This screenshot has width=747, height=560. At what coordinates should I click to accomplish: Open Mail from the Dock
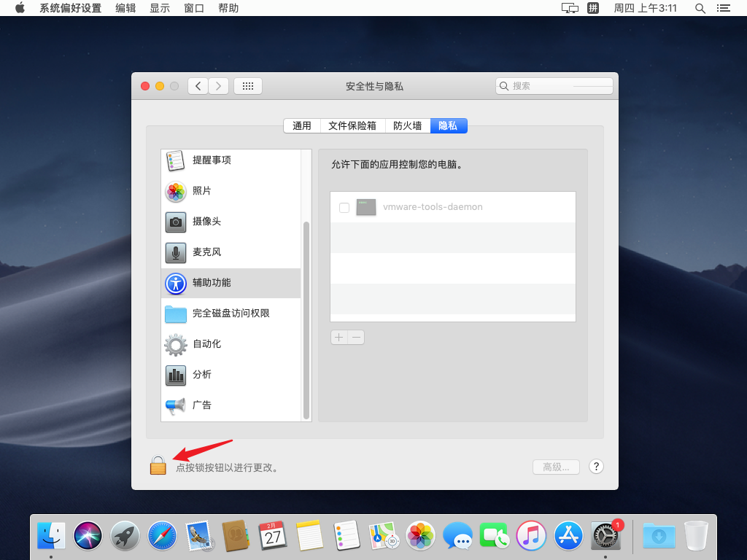[x=199, y=536]
